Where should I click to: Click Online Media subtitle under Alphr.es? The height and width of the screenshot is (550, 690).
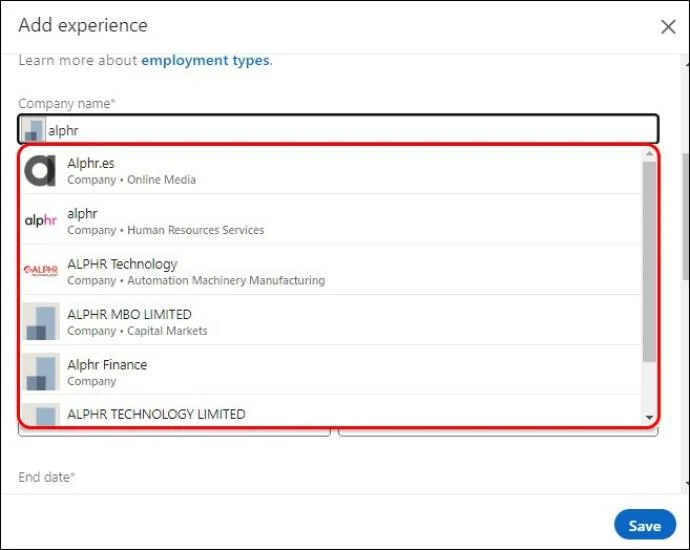[x=161, y=180]
